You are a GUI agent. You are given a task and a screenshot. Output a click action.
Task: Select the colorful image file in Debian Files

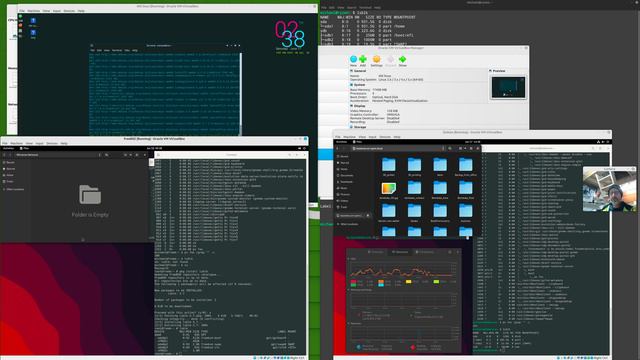tap(389, 189)
